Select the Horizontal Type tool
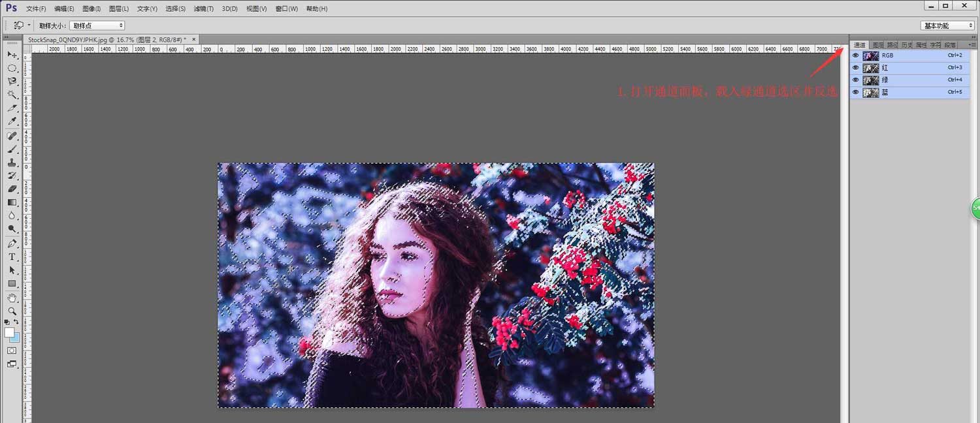Viewport: 980px width, 423px height. (12, 257)
